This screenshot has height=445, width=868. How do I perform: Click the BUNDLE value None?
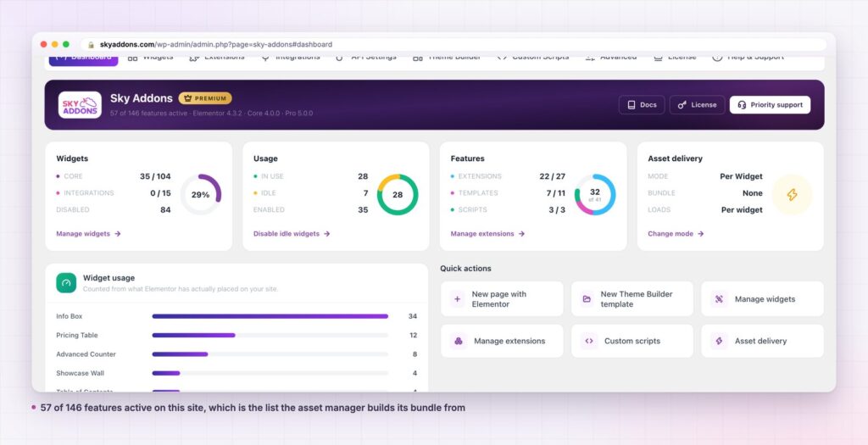point(753,192)
